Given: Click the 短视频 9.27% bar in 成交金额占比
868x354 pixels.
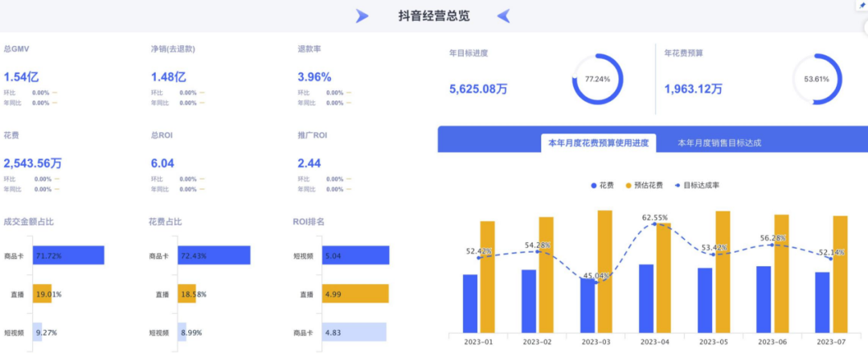Looking at the screenshot, I should point(38,332).
